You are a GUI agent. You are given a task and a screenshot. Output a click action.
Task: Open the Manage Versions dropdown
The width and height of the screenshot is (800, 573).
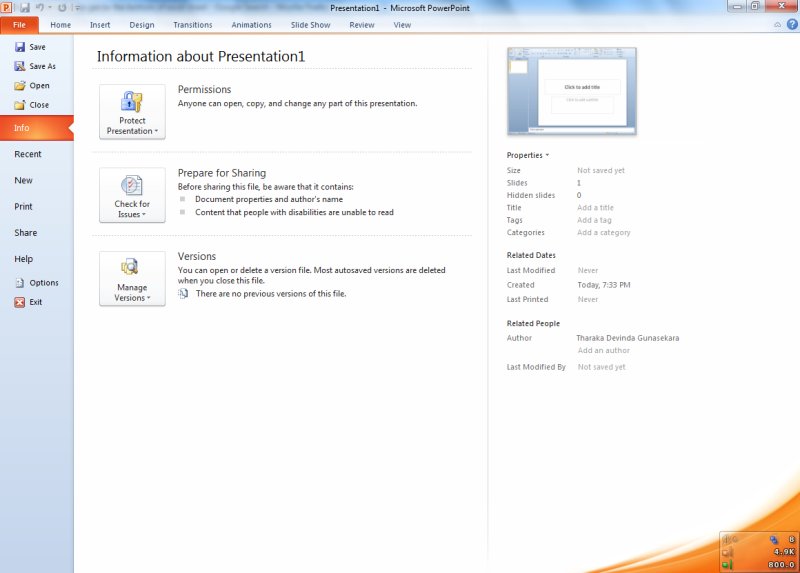(132, 279)
